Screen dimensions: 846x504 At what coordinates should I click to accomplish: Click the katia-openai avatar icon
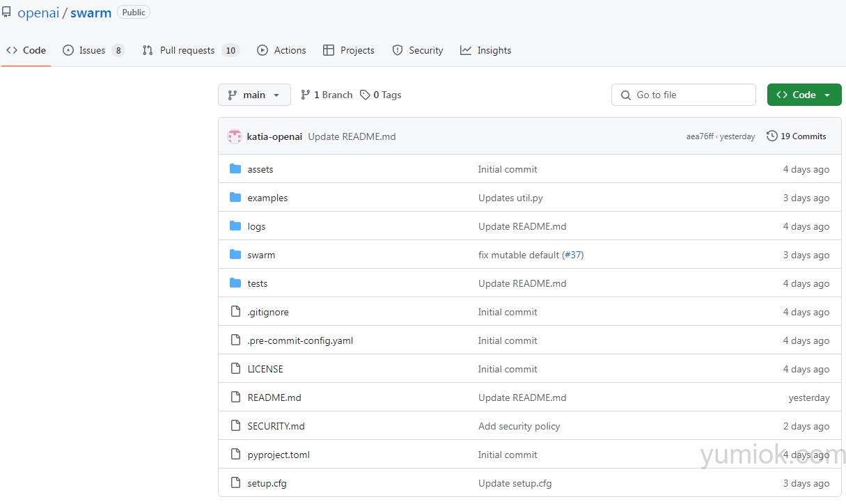(x=235, y=136)
